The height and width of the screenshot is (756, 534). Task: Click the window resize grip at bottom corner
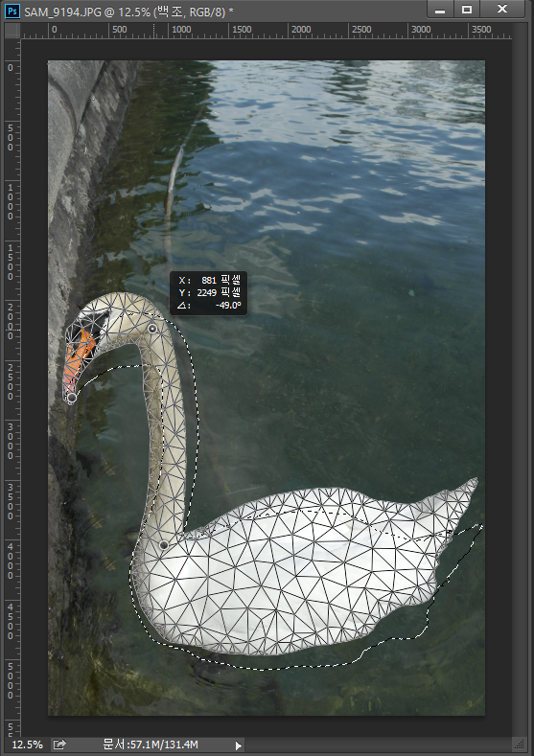(519, 745)
